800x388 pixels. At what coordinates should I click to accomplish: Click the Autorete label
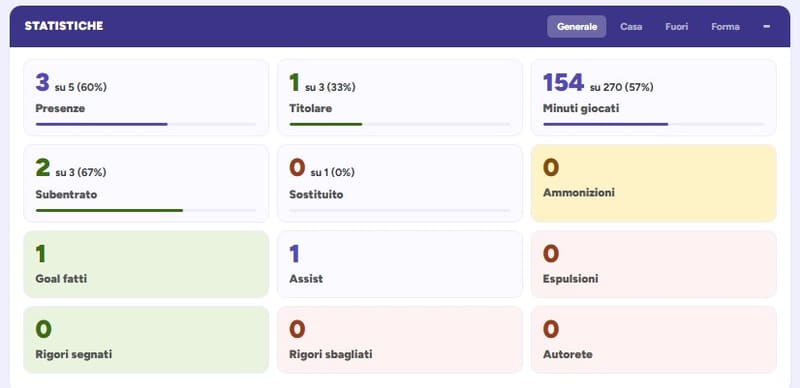pyautogui.click(x=568, y=354)
